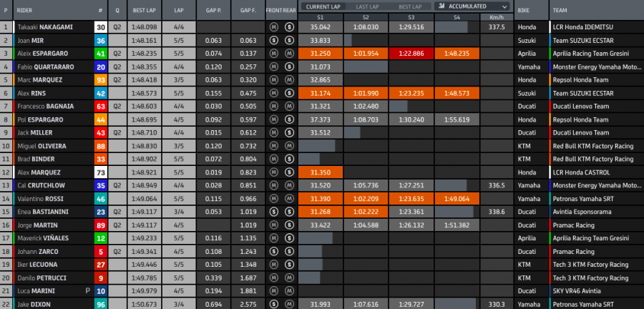The width and height of the screenshot is (644, 309).
Task: Click Aleix Espargaro's red S3 time 1:22.886
Action: coord(410,53)
